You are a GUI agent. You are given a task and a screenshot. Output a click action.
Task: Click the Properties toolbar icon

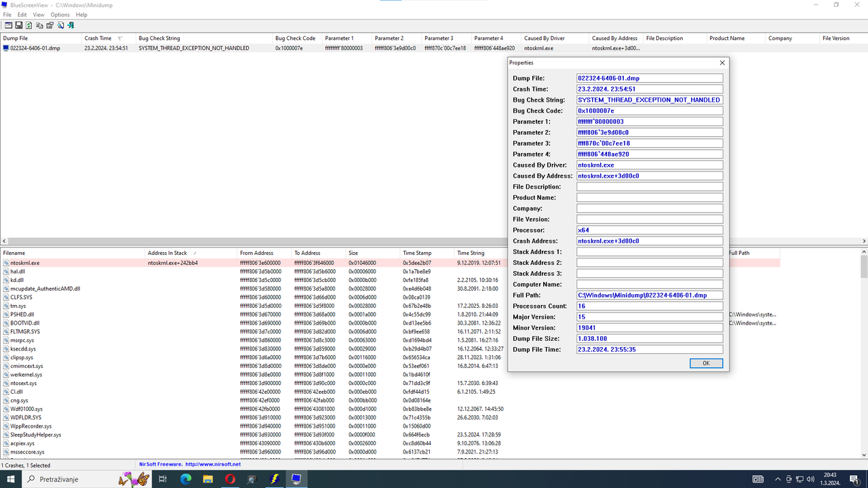coord(50,25)
